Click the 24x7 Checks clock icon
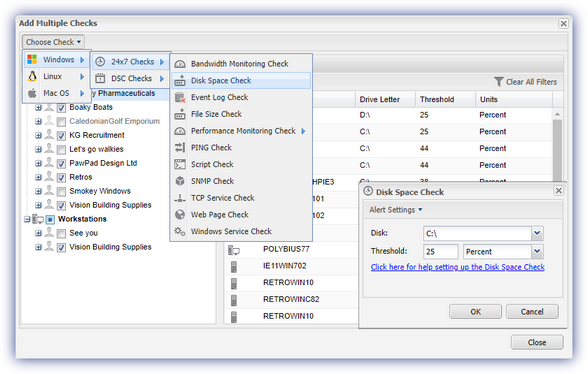This screenshot has height=374, width=588. point(100,62)
